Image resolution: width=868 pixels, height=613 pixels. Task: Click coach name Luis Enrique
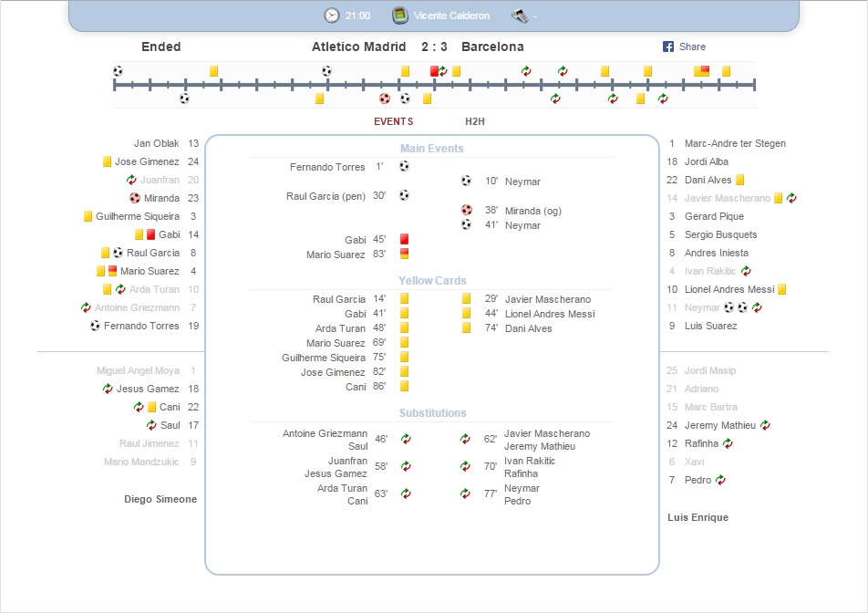tap(698, 517)
